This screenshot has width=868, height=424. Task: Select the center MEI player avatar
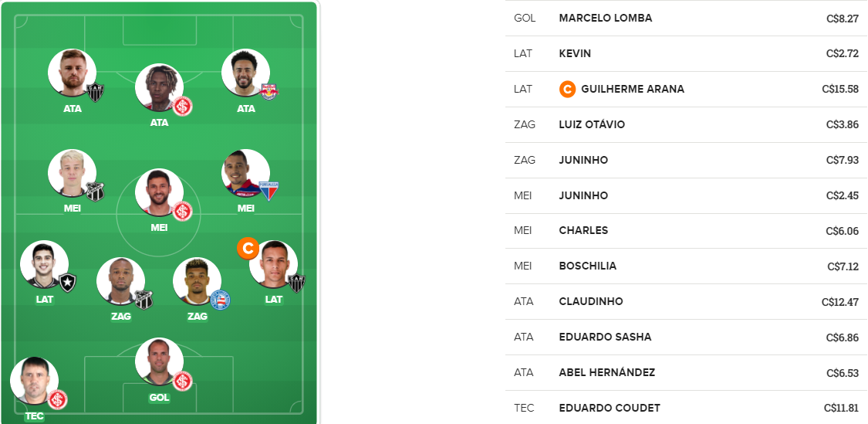click(160, 193)
